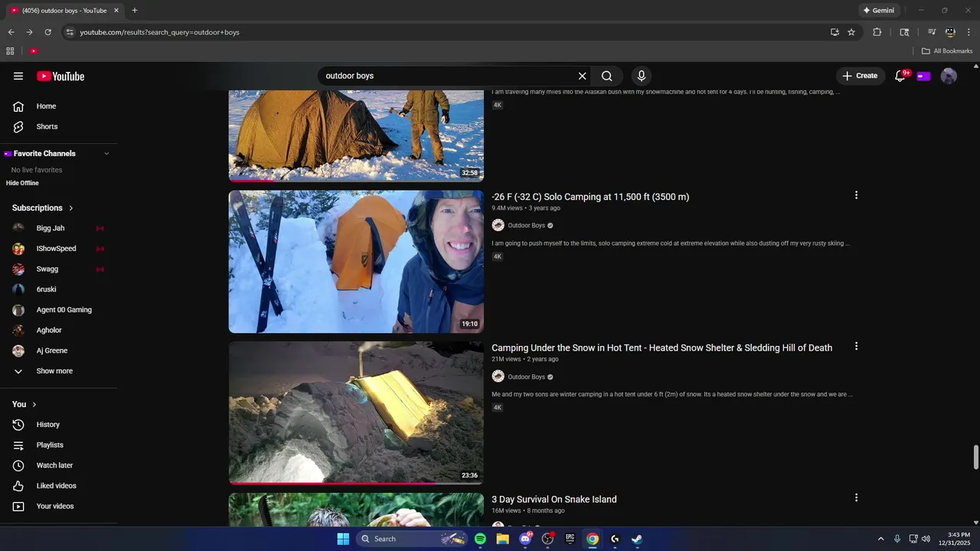Click Create to upload a video
Screen dimensions: 980x551
click(x=860, y=76)
